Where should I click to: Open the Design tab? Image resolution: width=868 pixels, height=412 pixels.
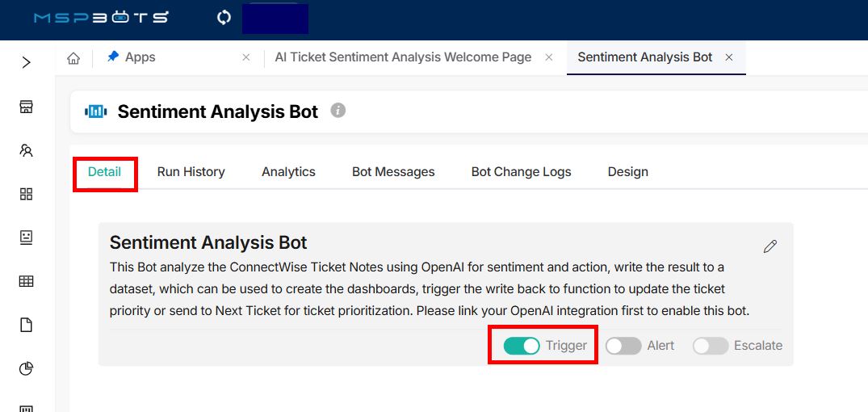click(x=627, y=172)
